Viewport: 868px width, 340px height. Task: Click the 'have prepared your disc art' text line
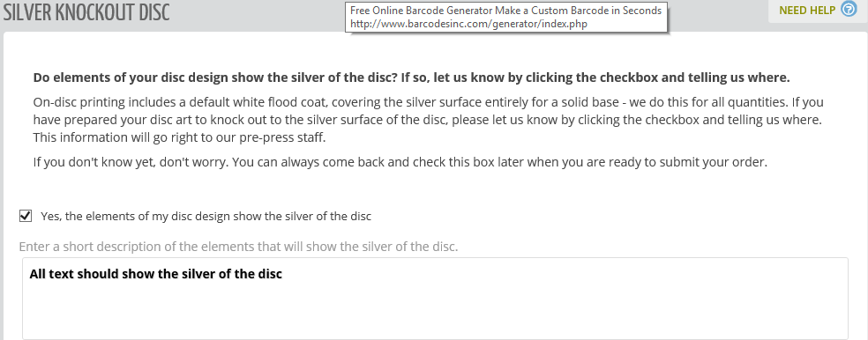[x=429, y=120]
